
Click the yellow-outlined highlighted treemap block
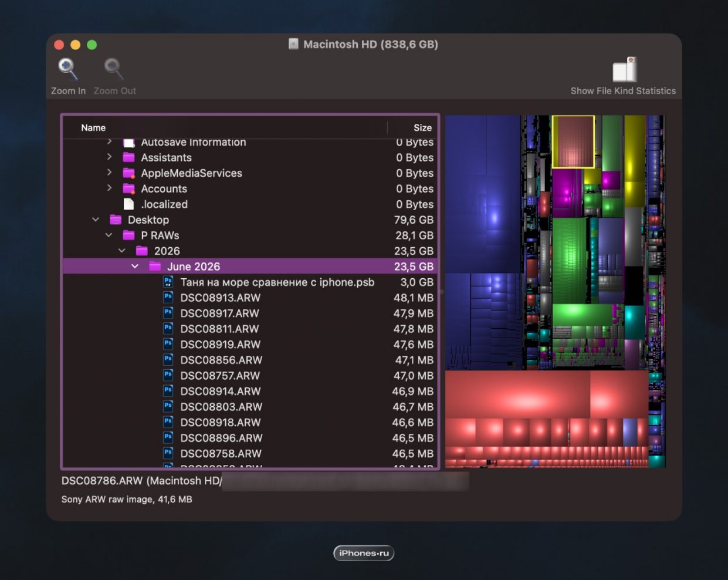573,141
